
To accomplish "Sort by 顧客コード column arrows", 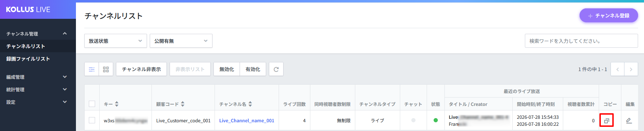I will coord(183,104).
